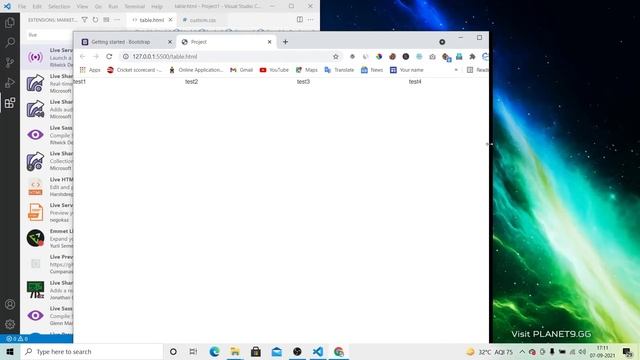
Task: Open the Maps bookmark
Action: [x=307, y=70]
